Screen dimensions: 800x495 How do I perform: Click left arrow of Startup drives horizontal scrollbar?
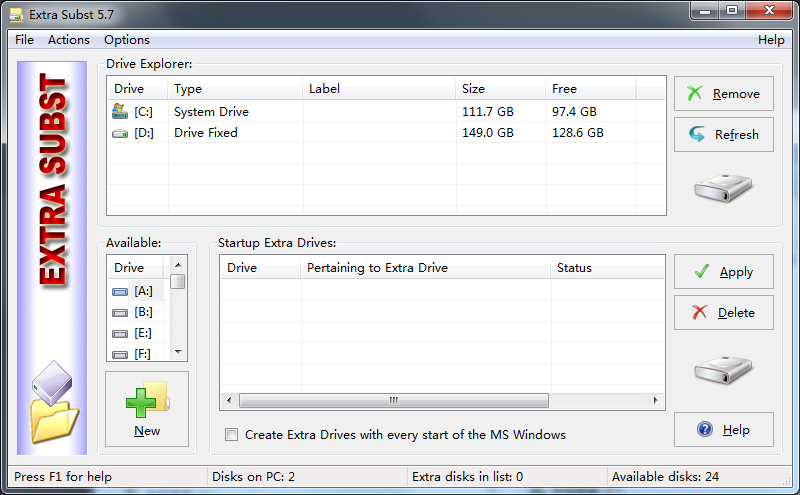tap(229, 401)
